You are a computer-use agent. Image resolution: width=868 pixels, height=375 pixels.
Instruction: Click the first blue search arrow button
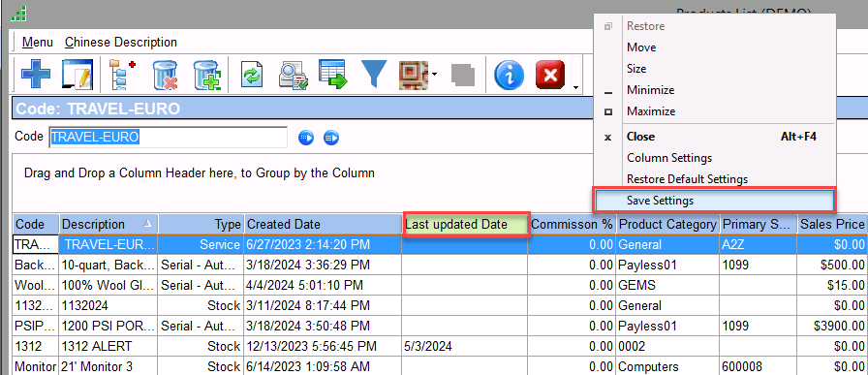point(306,138)
